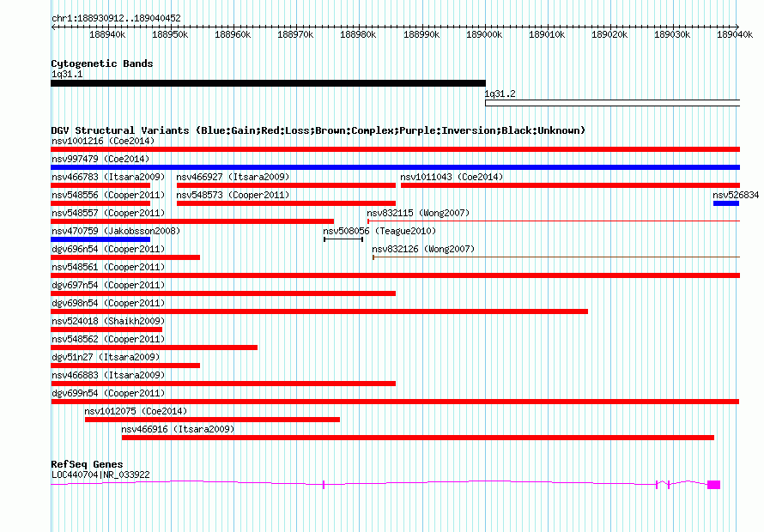Click ruler position 189000k
This screenshot has width=764, height=532.
point(484,34)
